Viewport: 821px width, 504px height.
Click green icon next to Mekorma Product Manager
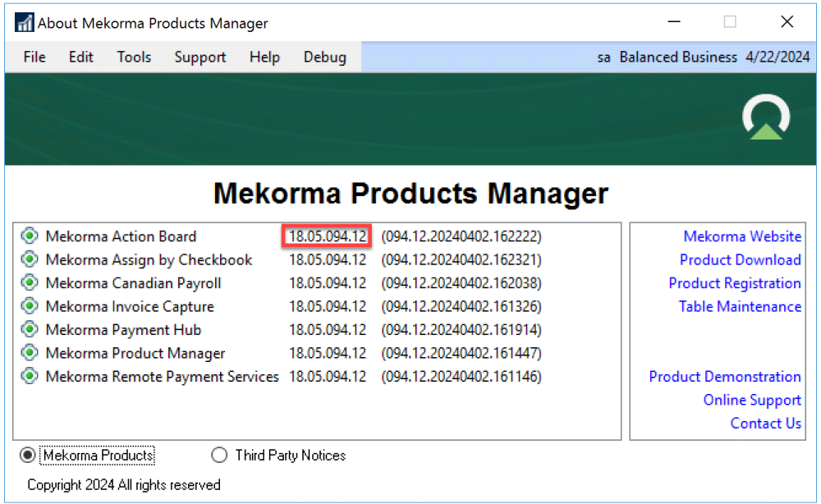click(x=30, y=353)
